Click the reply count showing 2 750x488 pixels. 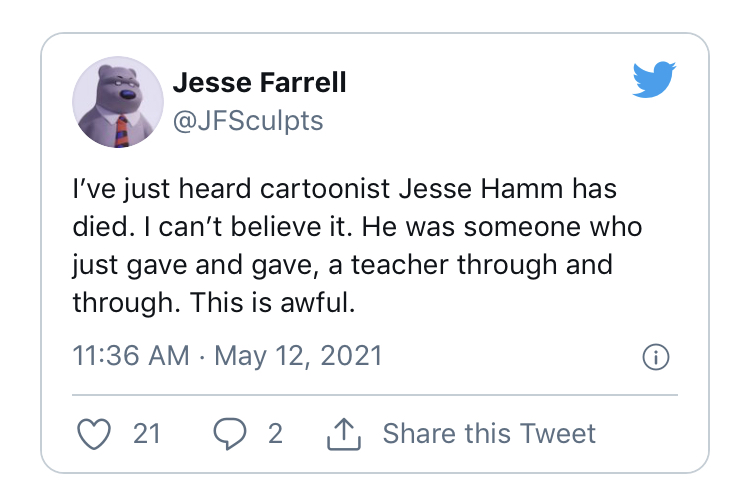274,433
